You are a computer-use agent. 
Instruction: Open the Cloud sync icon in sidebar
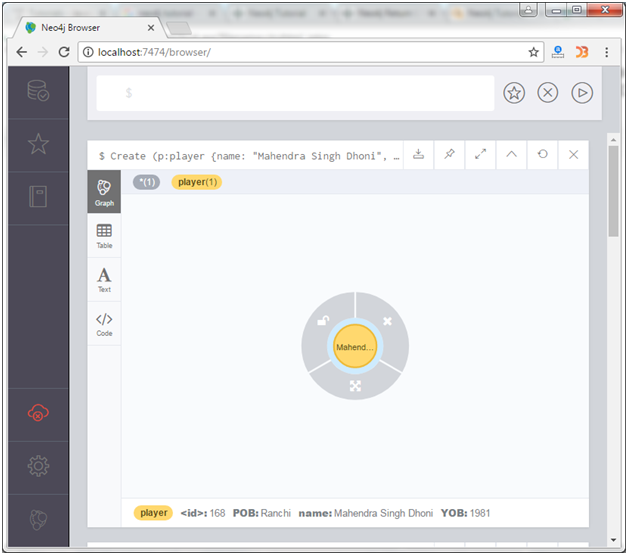pyautogui.click(x=38, y=412)
